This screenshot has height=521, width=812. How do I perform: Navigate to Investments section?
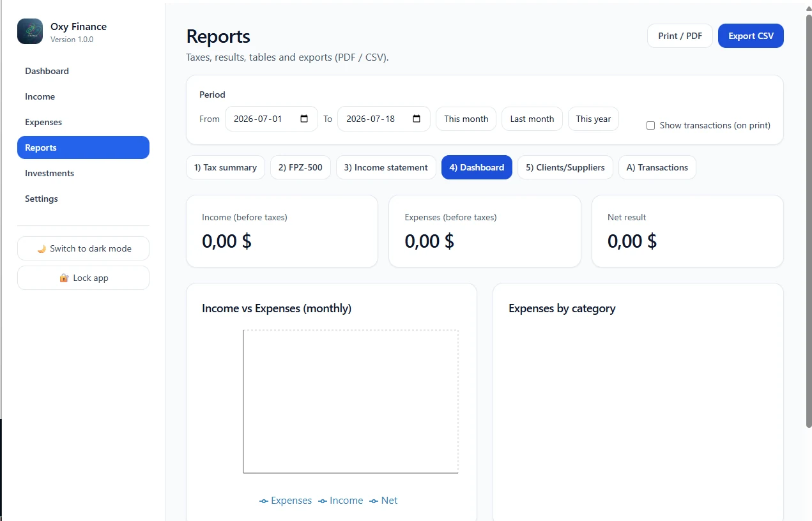(x=83, y=173)
